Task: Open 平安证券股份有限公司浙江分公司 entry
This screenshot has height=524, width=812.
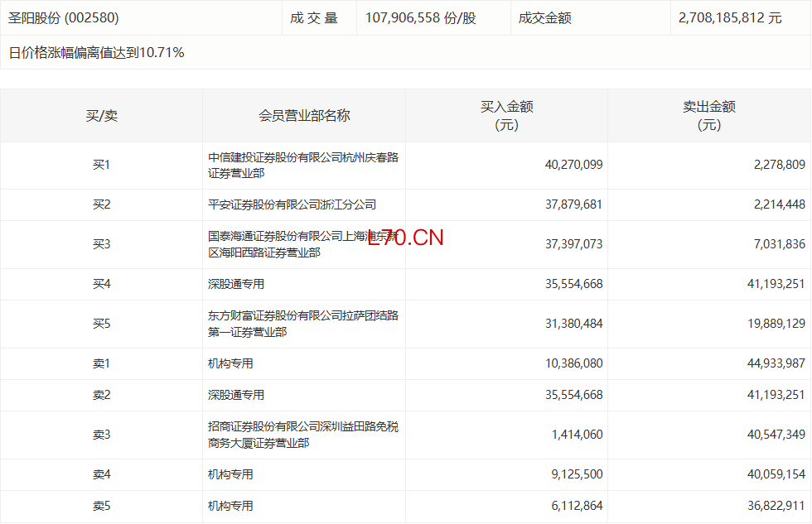Action: (292, 204)
